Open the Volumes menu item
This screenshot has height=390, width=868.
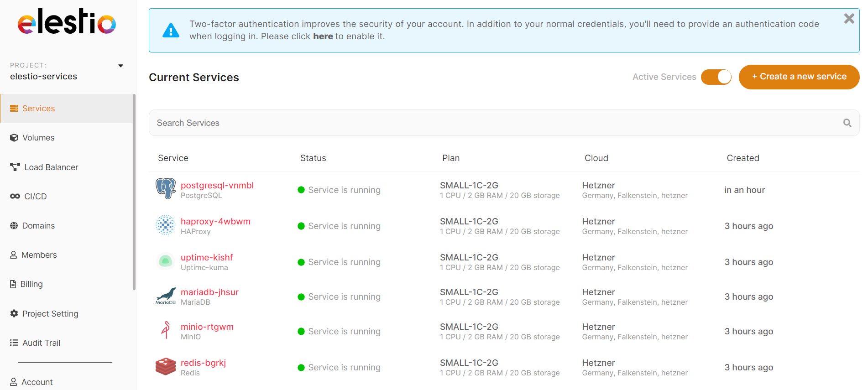[38, 138]
